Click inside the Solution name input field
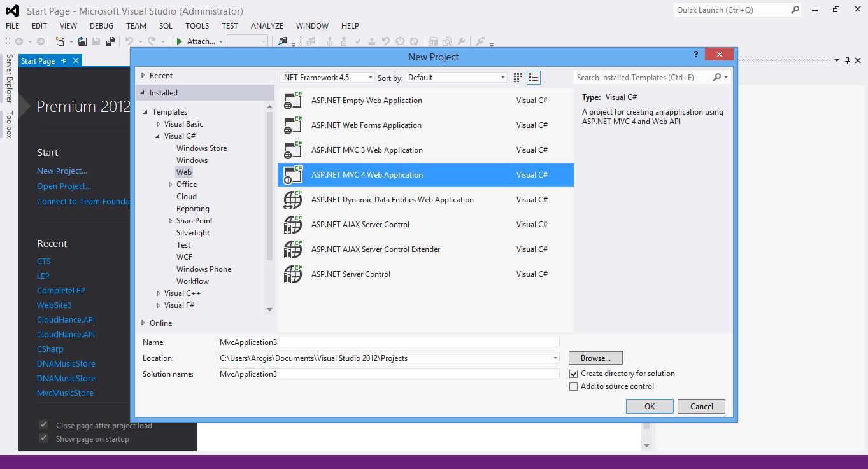The image size is (868, 469). (x=388, y=374)
